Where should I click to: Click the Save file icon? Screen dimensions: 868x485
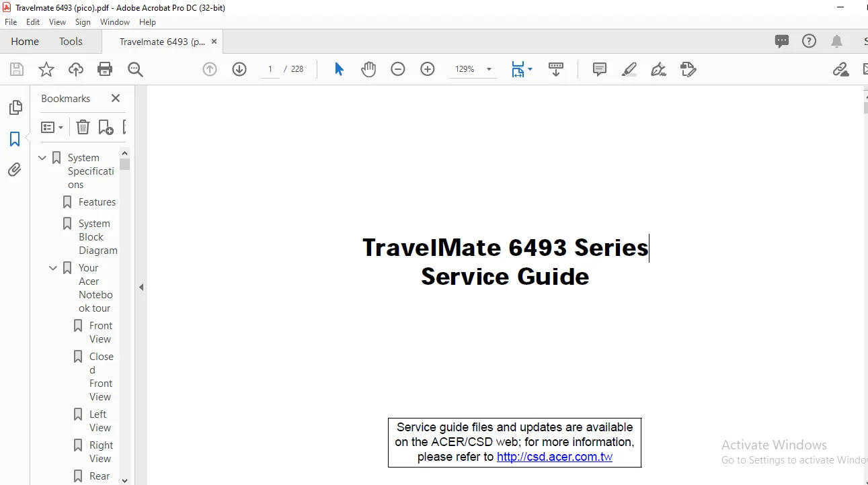(x=17, y=69)
